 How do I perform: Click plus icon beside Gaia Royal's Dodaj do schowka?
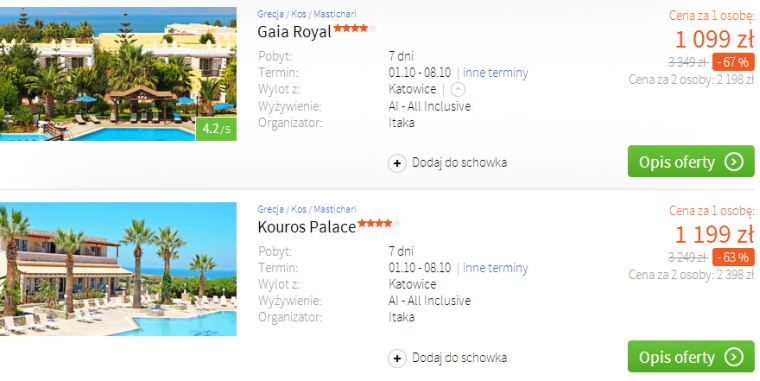pyautogui.click(x=397, y=163)
